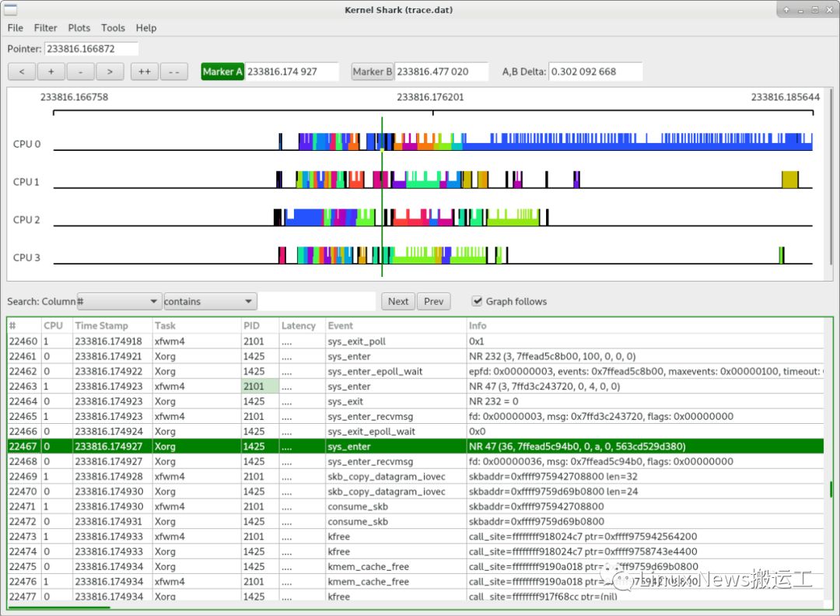Click the fast zoom in '++' button
This screenshot has width=840, height=616.
[144, 72]
